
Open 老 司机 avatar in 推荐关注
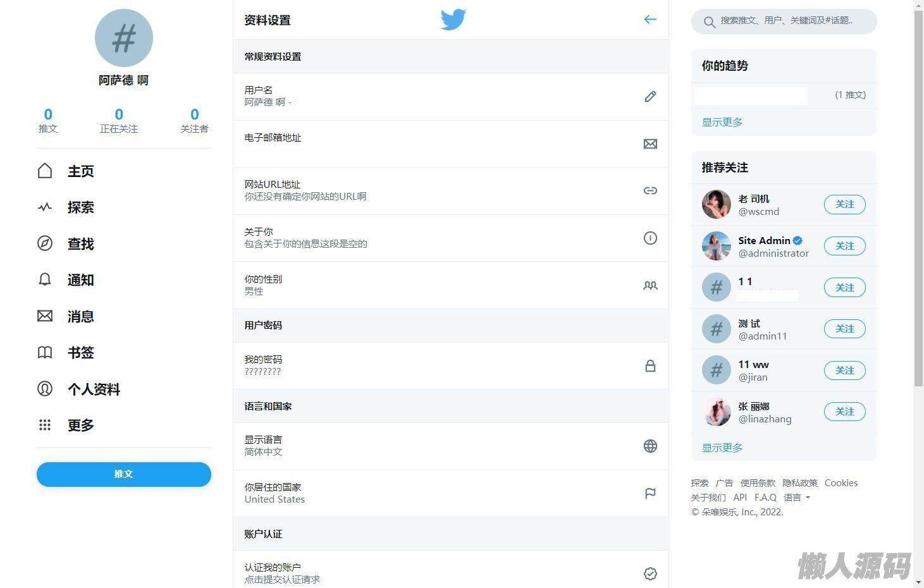pyautogui.click(x=717, y=204)
